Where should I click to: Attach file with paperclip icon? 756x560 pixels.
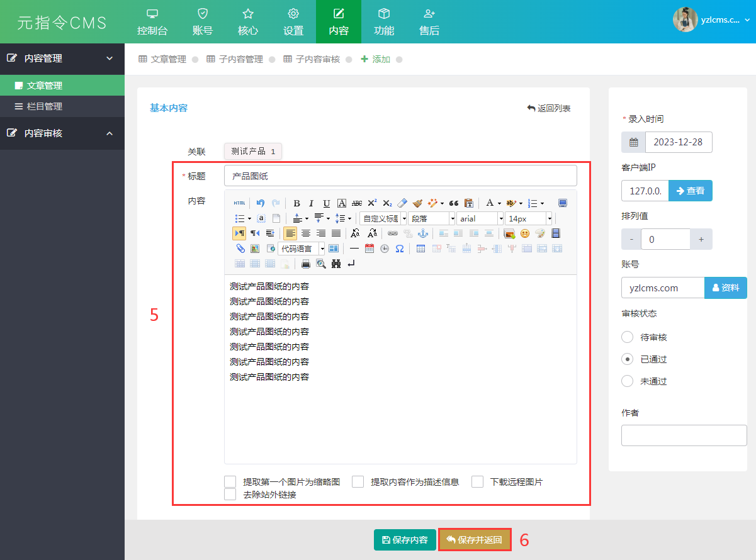[240, 249]
